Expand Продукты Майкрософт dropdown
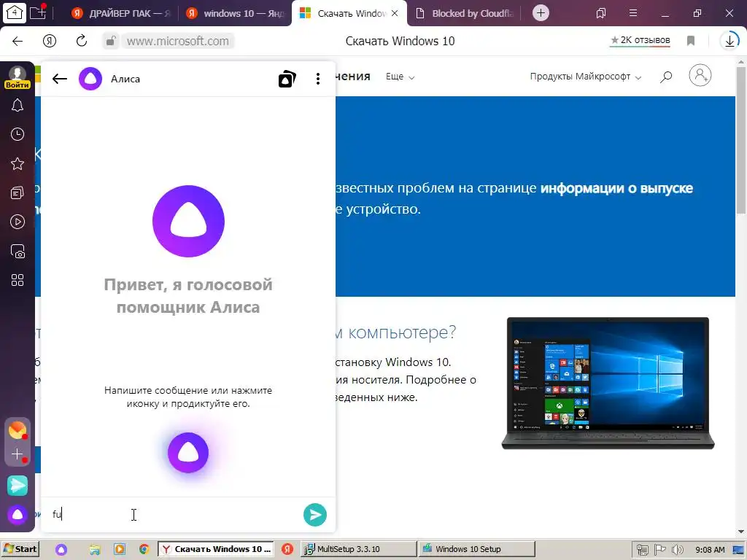Image resolution: width=747 pixels, height=560 pixels. (586, 77)
